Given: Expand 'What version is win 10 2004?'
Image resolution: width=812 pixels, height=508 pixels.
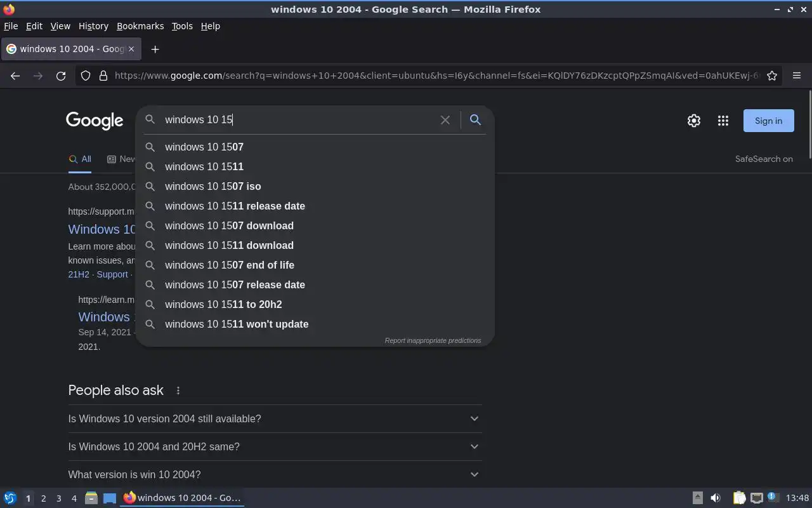Looking at the screenshot, I should point(275,474).
